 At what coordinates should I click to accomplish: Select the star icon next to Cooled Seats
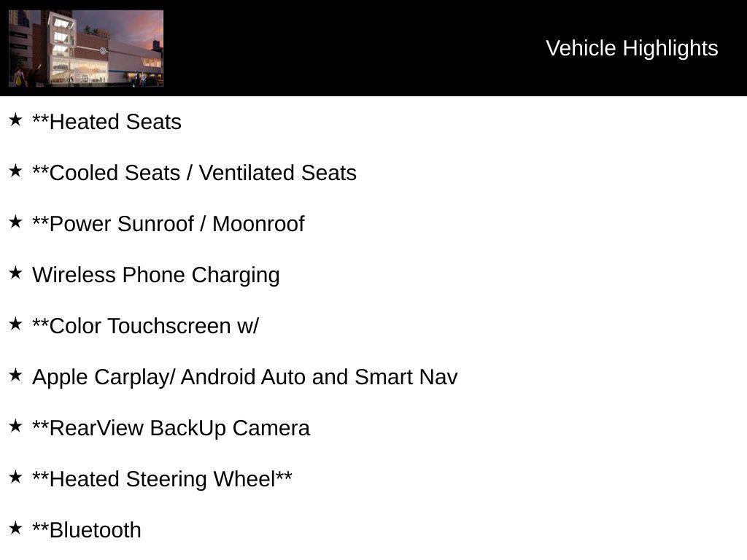pos(15,171)
